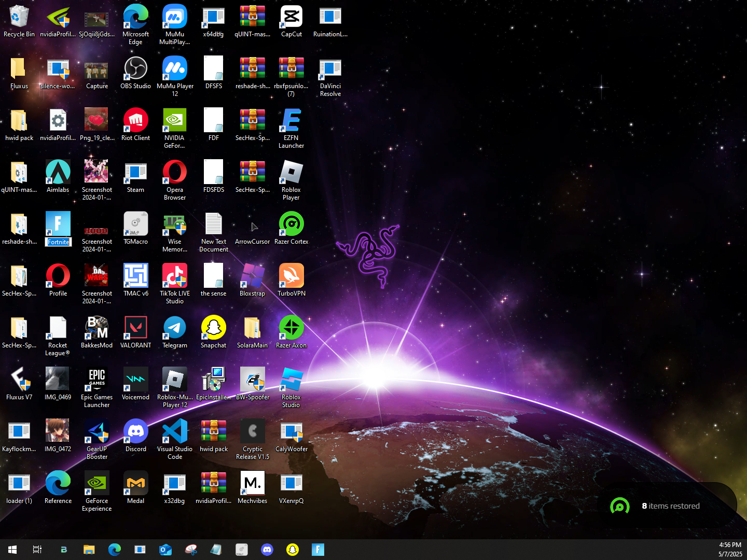Select the SolaraMain folder
Image resolution: width=747 pixels, height=560 pixels.
(253, 333)
